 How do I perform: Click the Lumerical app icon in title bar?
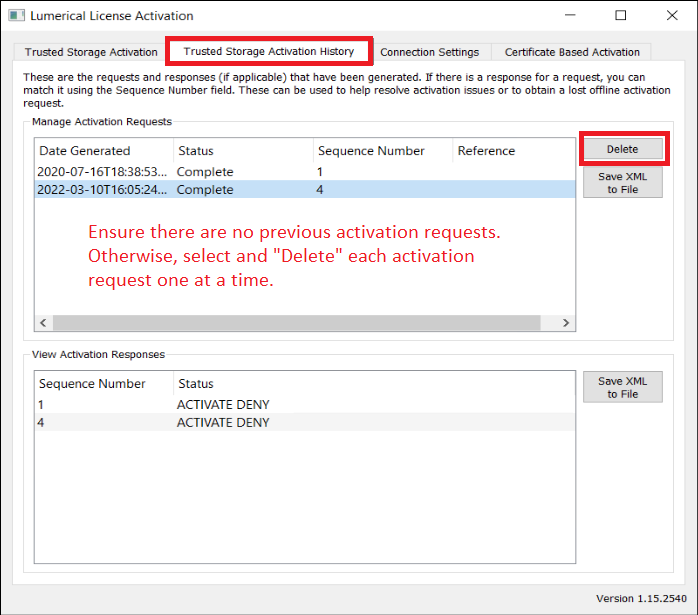tap(16, 16)
